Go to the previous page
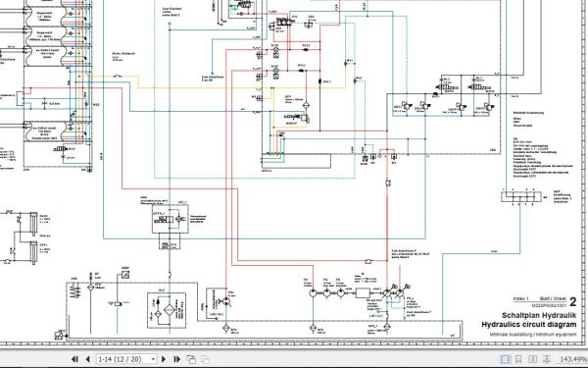588x368 pixels. [88, 359]
